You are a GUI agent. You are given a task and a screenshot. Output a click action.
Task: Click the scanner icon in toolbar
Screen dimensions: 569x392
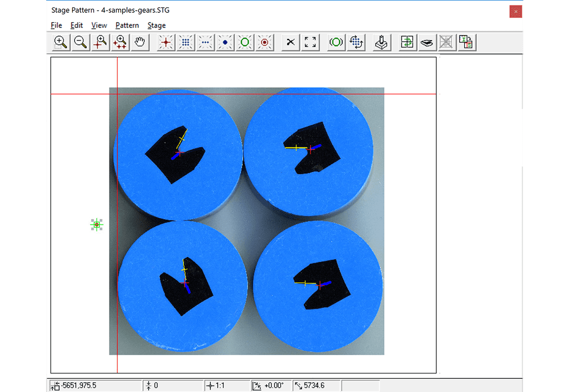(x=427, y=43)
